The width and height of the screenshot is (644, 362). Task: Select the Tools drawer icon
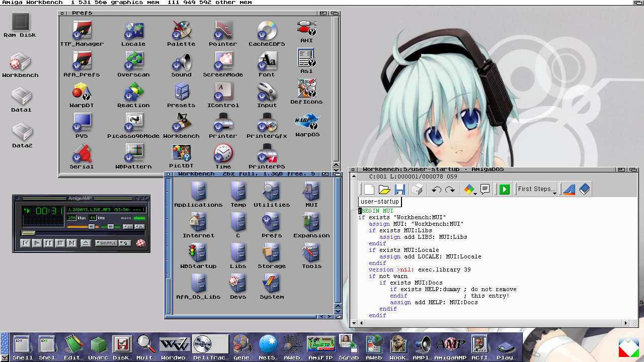(311, 255)
